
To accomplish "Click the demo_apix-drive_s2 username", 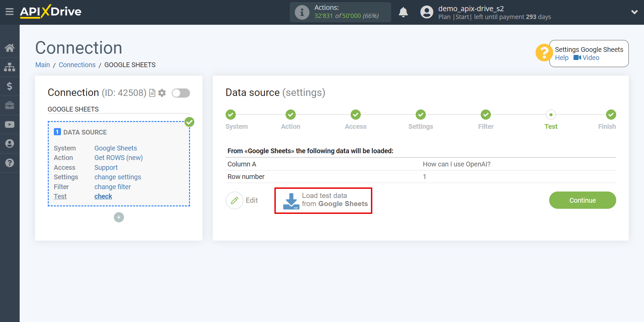I will 471,9.
